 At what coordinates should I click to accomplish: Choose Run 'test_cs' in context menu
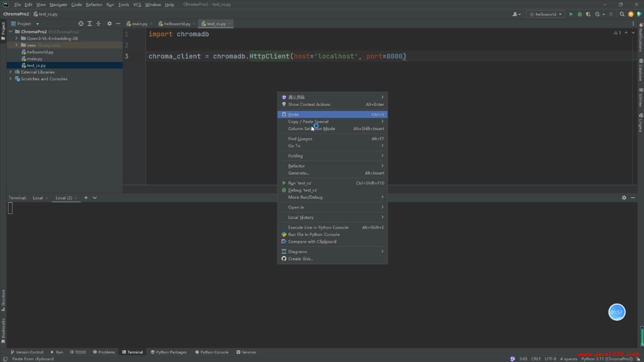pyautogui.click(x=300, y=183)
